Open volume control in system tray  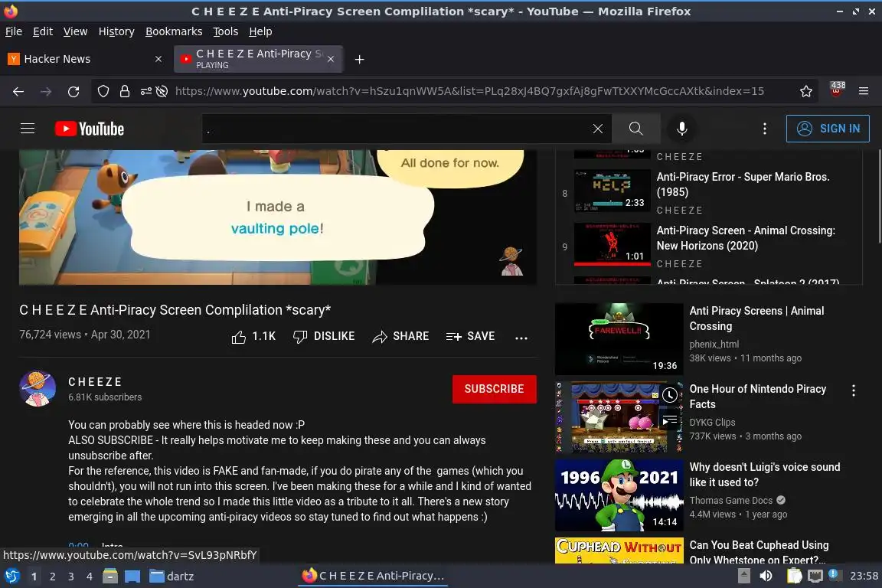coord(766,576)
